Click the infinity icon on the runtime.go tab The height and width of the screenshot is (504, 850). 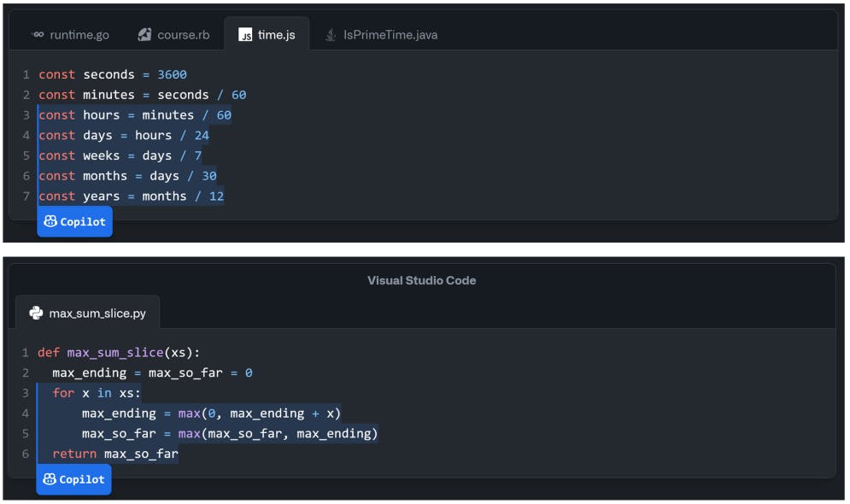click(38, 35)
